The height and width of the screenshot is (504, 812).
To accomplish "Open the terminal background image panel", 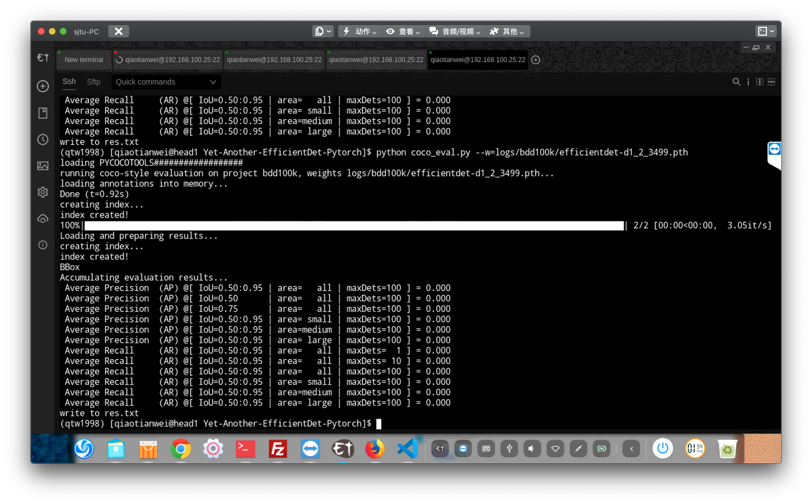I will coord(43,166).
